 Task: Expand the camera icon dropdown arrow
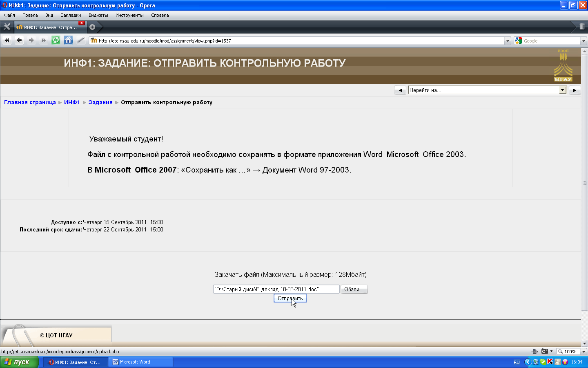click(551, 351)
